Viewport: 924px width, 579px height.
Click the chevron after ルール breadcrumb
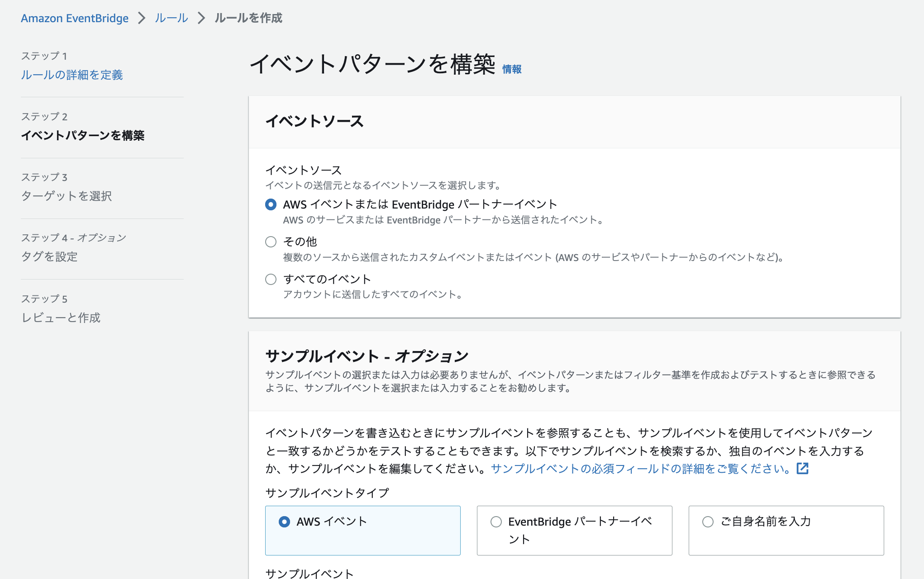(x=201, y=18)
